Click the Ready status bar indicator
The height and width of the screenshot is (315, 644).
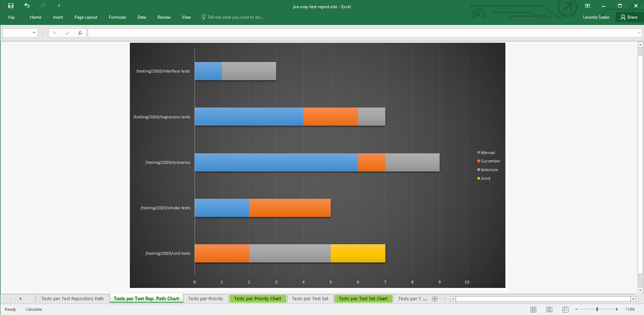10,309
